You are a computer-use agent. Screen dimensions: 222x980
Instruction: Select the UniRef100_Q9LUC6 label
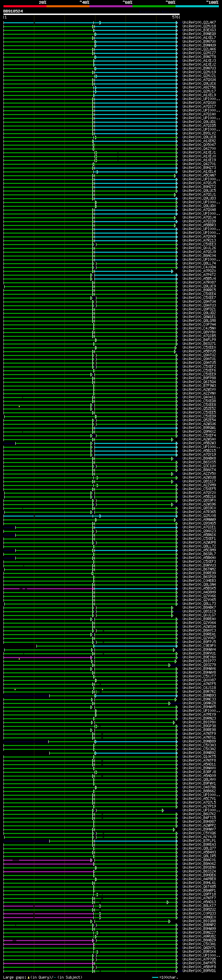(199, 84)
